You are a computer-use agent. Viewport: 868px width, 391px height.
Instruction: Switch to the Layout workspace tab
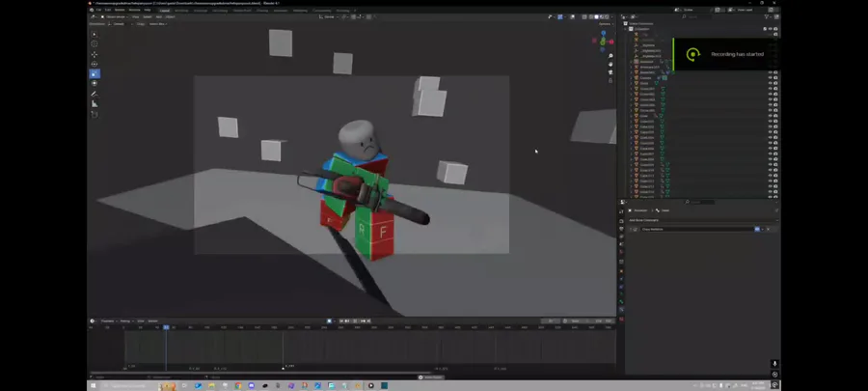click(x=165, y=10)
